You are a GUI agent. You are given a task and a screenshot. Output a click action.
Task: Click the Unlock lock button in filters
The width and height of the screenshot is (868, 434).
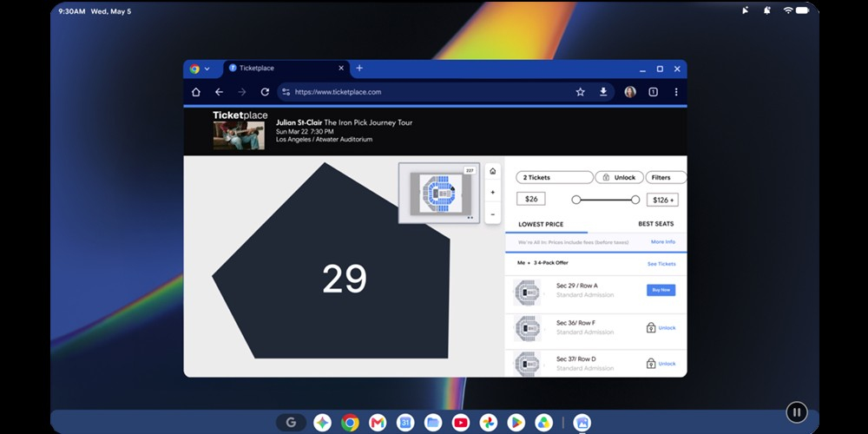pos(619,178)
